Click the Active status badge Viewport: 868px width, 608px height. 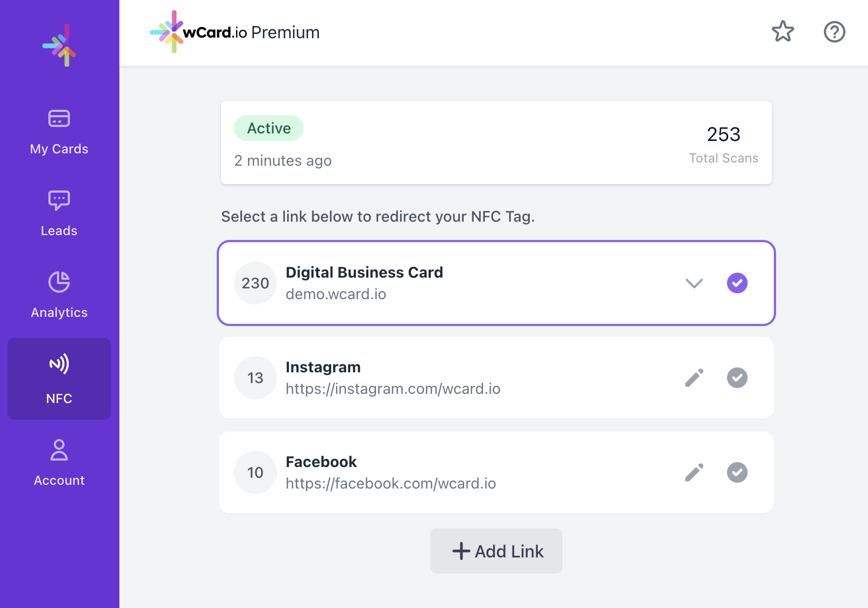pyautogui.click(x=269, y=128)
